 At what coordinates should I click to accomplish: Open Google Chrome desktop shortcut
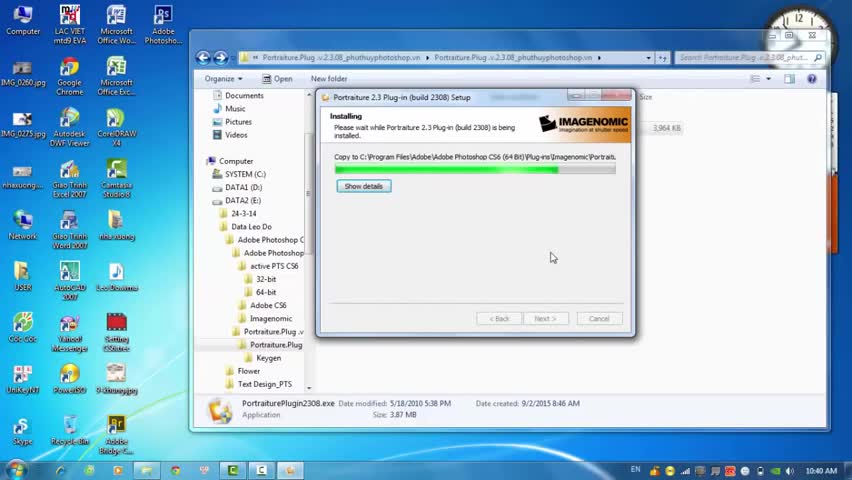[x=70, y=77]
